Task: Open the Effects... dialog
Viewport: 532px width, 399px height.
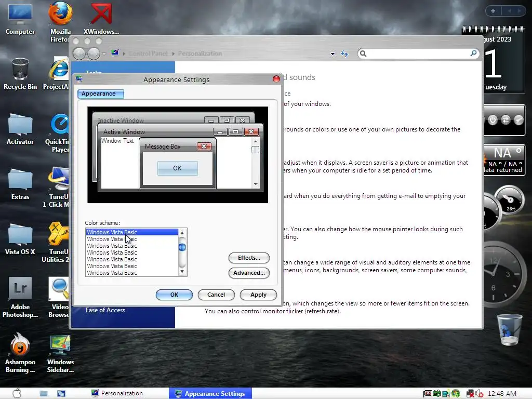Action: click(x=249, y=258)
